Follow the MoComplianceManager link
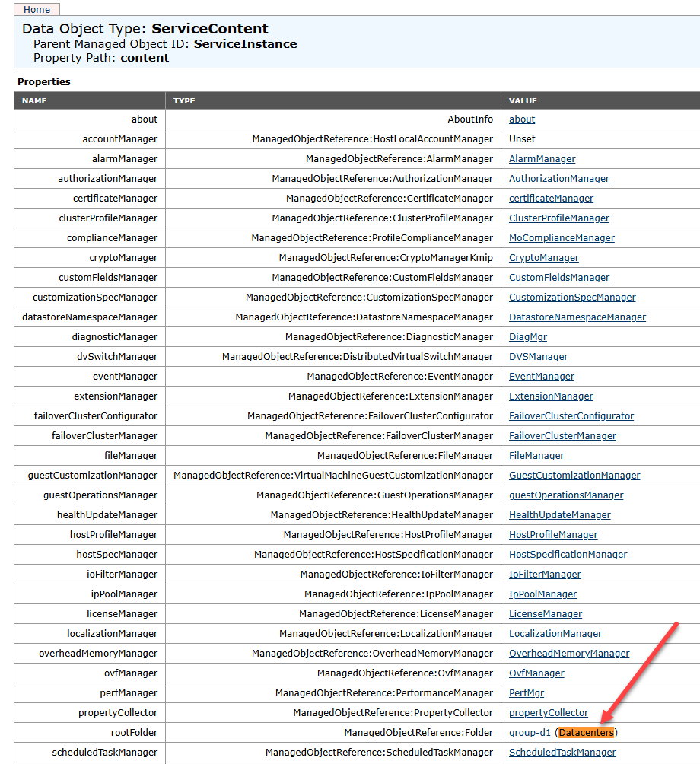Screen dimensions: 700x764 [562, 237]
